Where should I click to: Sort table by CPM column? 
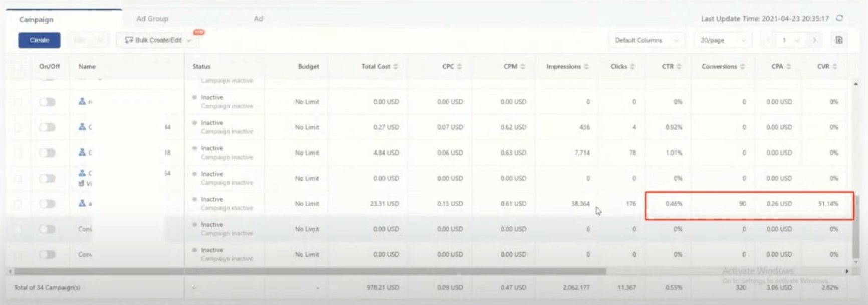pos(523,67)
